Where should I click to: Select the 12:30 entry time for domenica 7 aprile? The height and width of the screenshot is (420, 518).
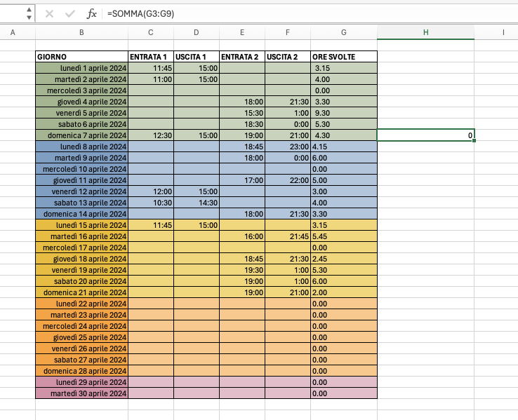click(x=151, y=135)
